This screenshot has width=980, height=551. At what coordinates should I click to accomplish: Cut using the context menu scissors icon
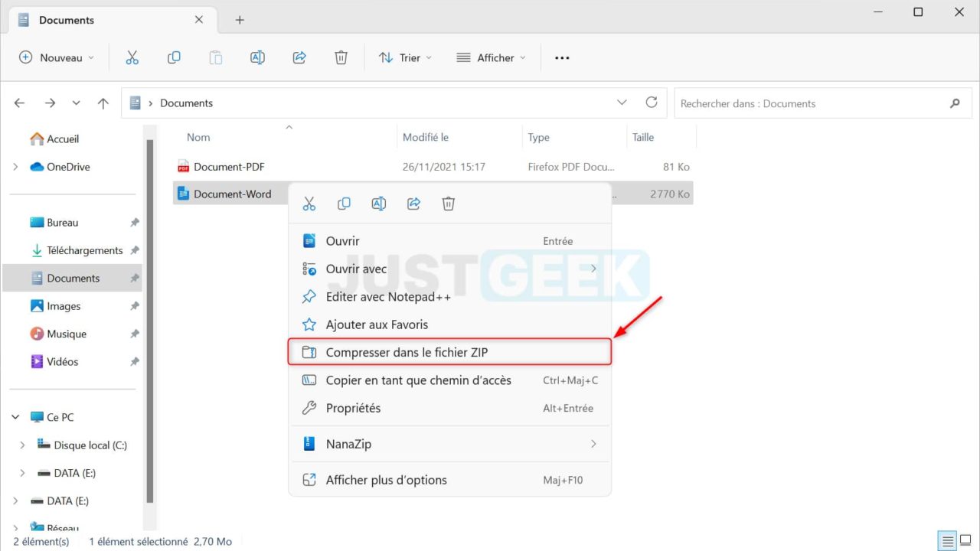pyautogui.click(x=309, y=204)
